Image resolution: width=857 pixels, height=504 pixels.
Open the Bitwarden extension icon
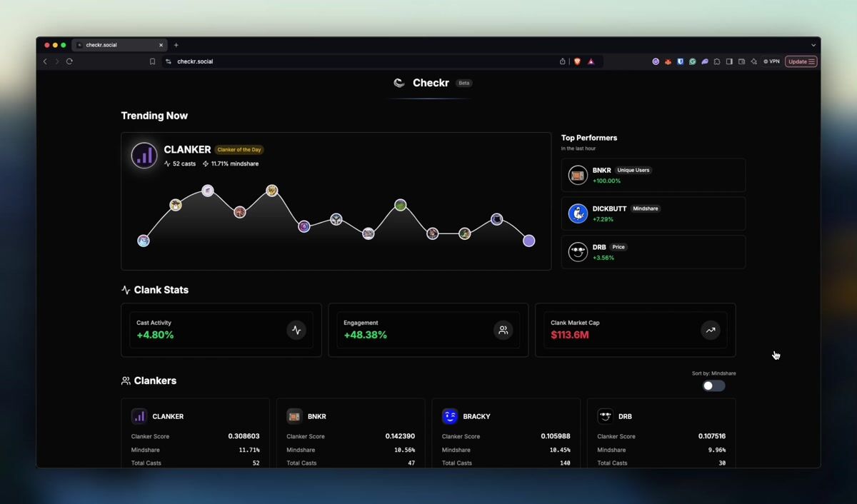coord(680,61)
